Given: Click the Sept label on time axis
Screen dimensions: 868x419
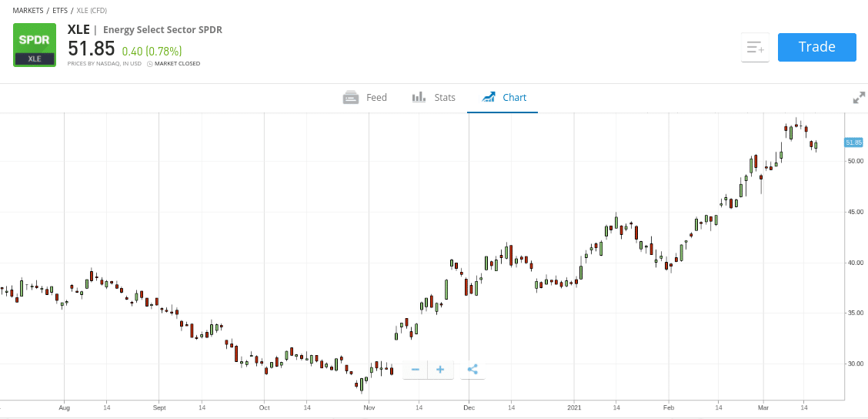Looking at the screenshot, I should (159, 407).
